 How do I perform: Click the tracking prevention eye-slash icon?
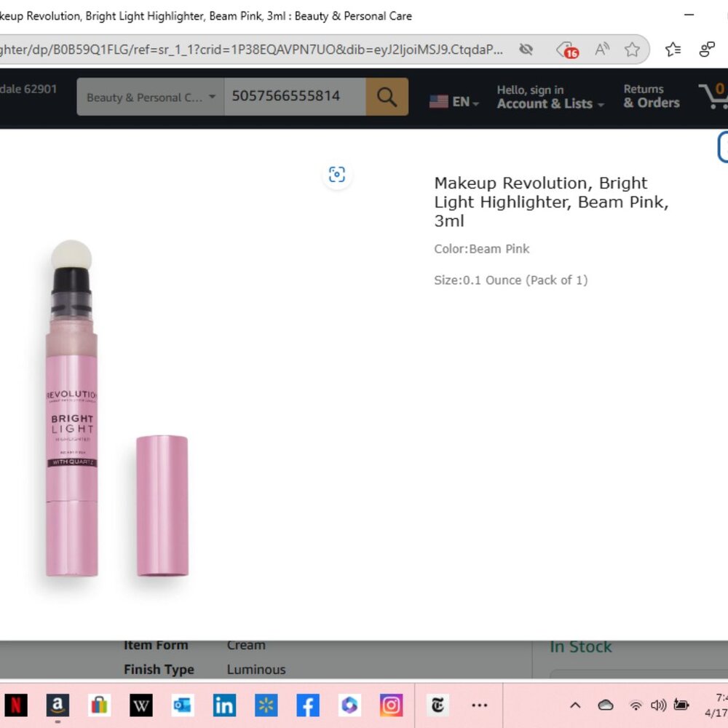point(526,50)
